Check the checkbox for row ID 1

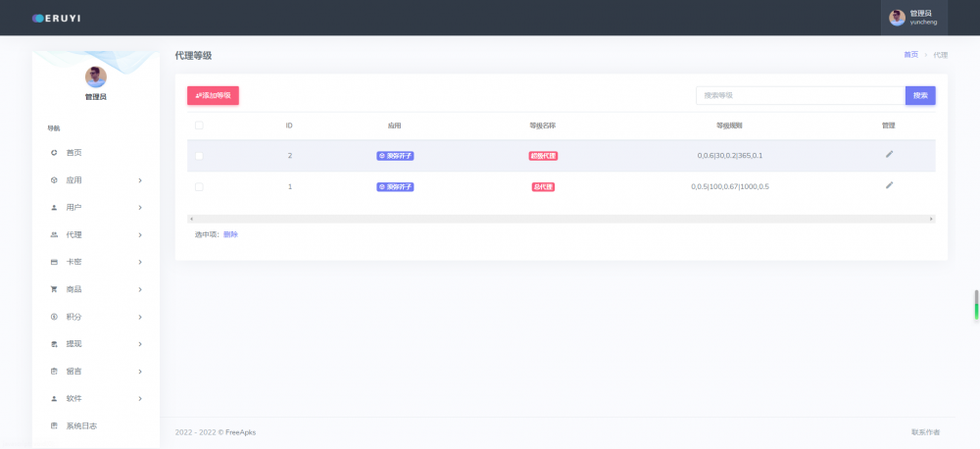[x=199, y=186]
